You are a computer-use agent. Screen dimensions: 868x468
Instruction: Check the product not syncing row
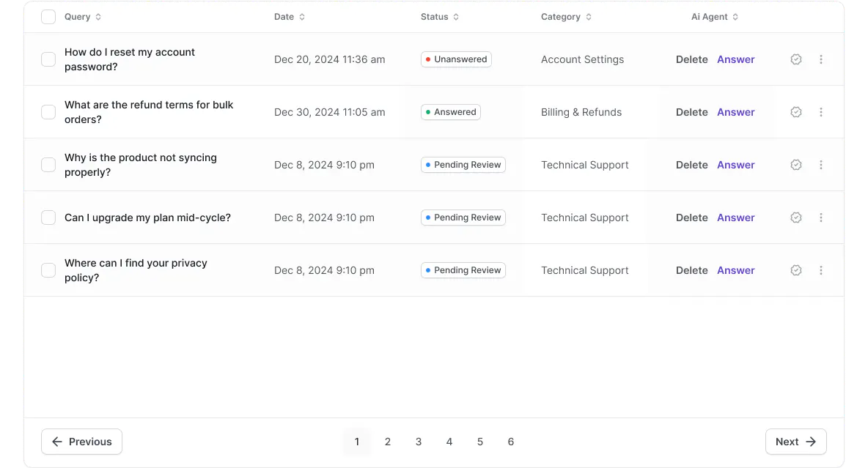[48, 165]
